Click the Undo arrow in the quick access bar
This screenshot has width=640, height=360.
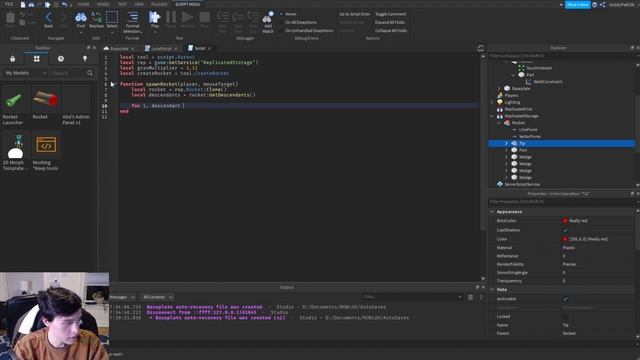(x=64, y=4)
